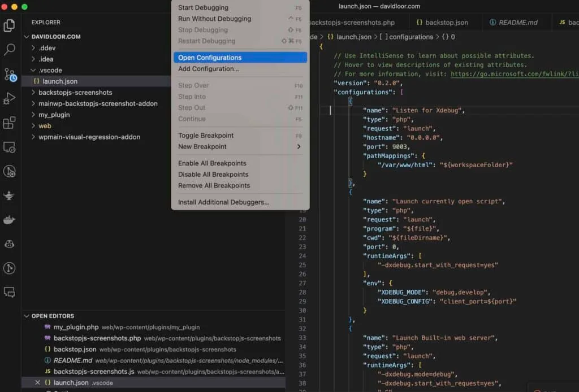Collapse the Open Editors section
This screenshot has height=392, width=579.
[x=26, y=316]
